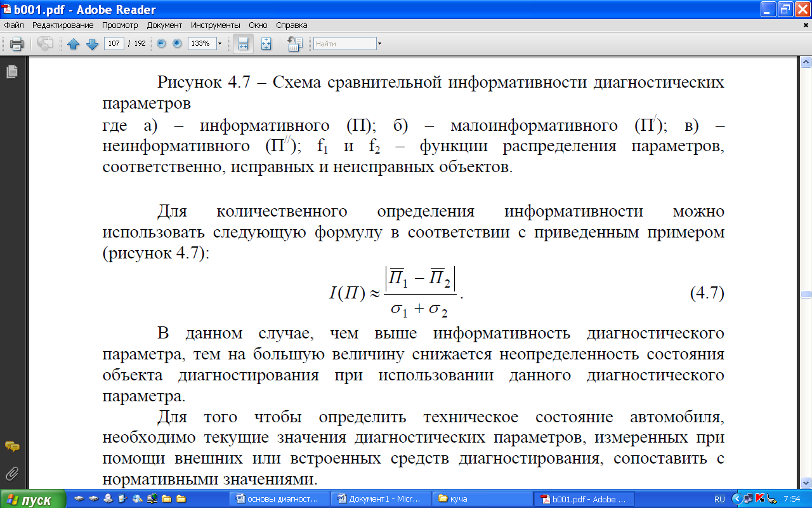Open the Attachments paperclip panel
Viewport: 812px width, 508px height.
click(x=11, y=473)
